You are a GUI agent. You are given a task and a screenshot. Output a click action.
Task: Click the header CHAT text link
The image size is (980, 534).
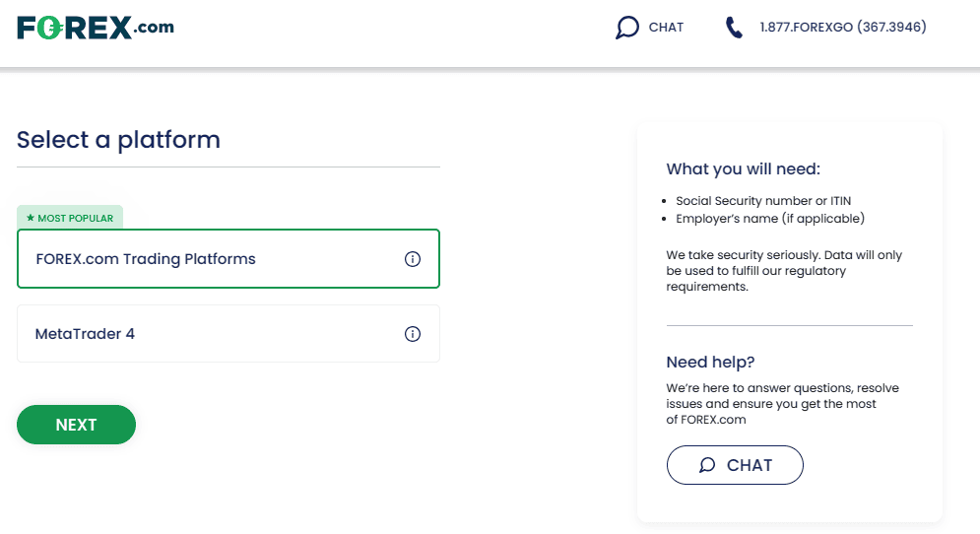coord(666,28)
